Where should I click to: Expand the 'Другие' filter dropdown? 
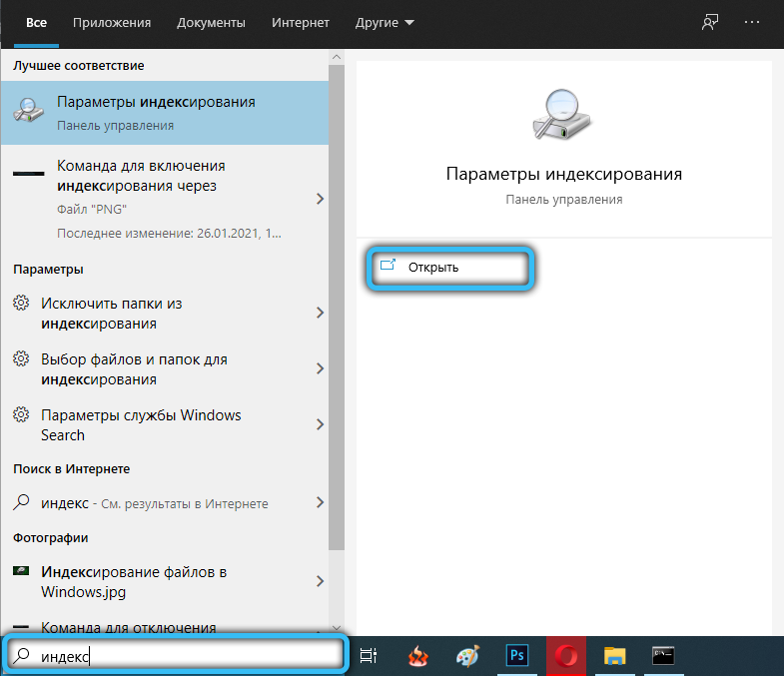click(x=385, y=22)
